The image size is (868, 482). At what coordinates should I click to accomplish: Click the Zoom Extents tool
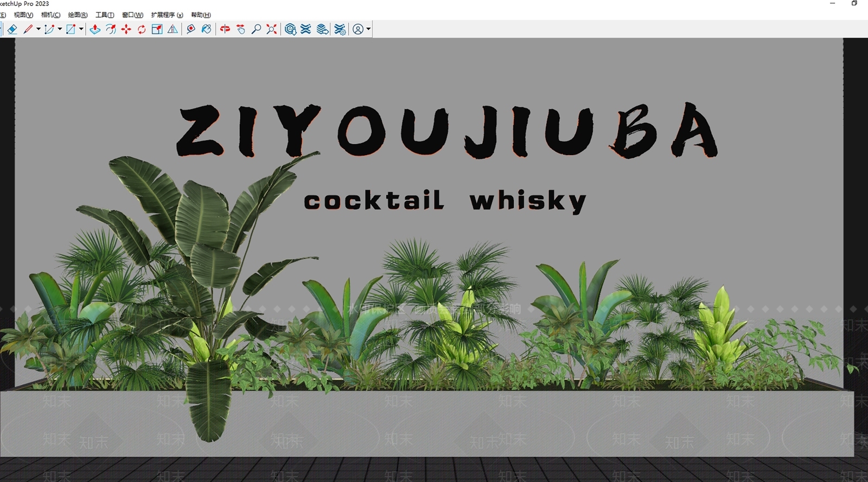[272, 29]
